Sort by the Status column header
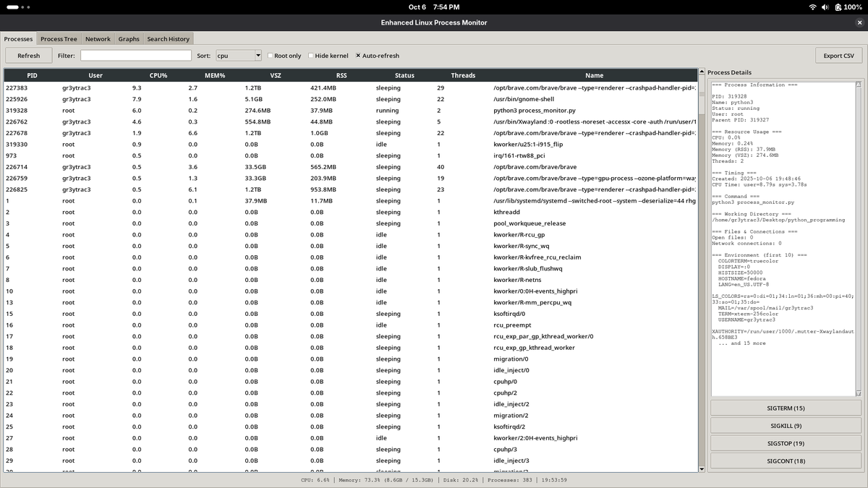 pyautogui.click(x=404, y=75)
